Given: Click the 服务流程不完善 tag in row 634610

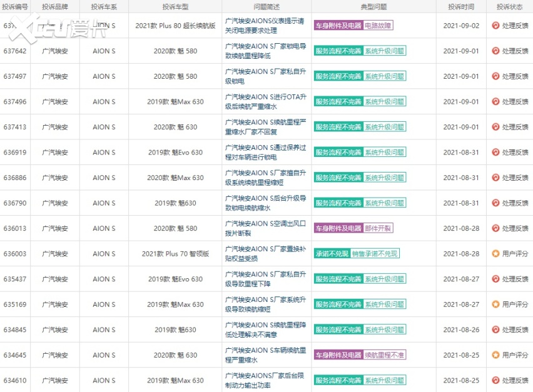Looking at the screenshot, I should tap(338, 381).
